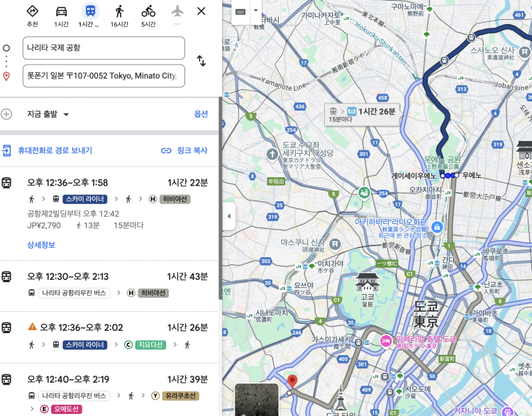Edit the destination field 롯폰기 일본
Viewport: 532px width, 416px height.
point(104,76)
